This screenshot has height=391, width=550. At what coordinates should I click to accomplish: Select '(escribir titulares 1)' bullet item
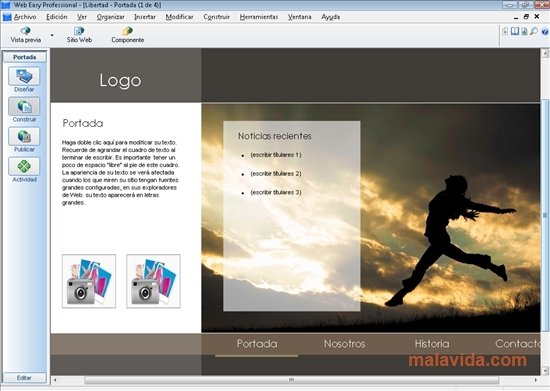coord(276,155)
